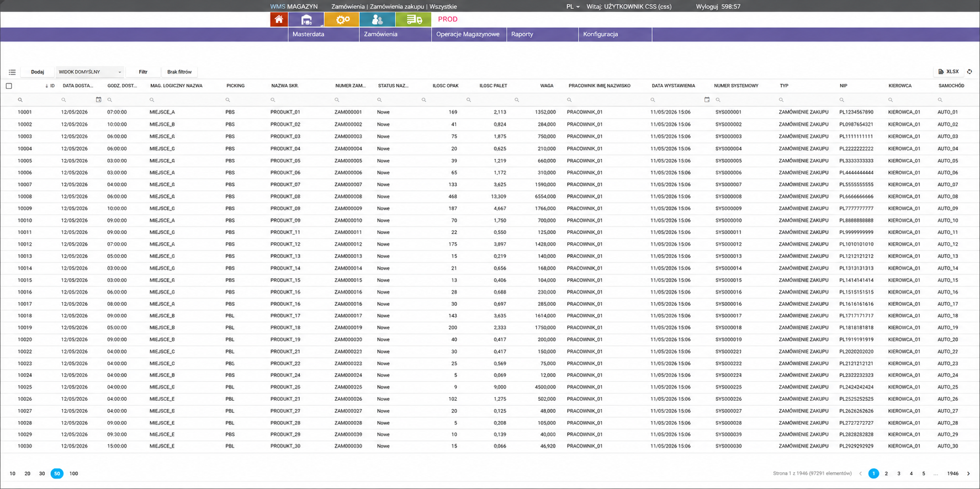Expand the Widok Domyślny view dropdown

(89, 72)
